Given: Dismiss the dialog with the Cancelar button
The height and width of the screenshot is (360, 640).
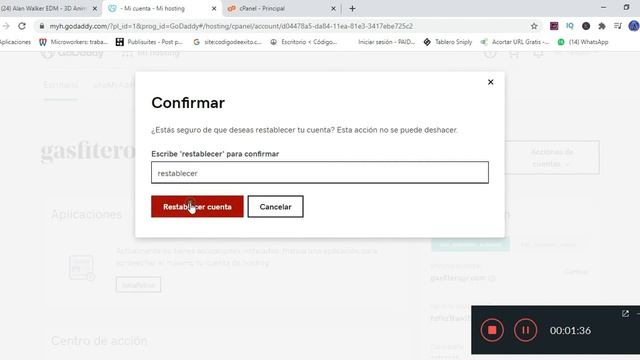Looking at the screenshot, I should point(276,207).
